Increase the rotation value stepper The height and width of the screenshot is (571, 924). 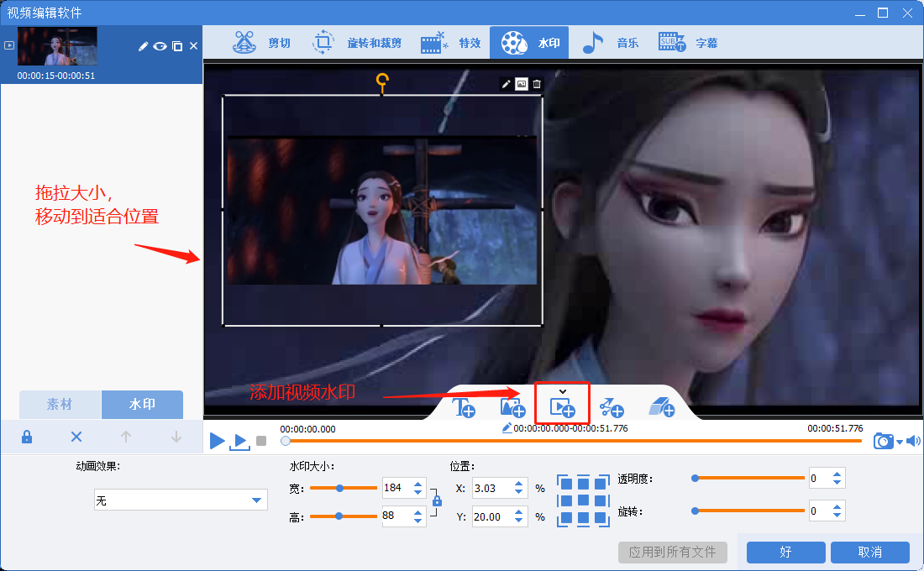click(837, 507)
